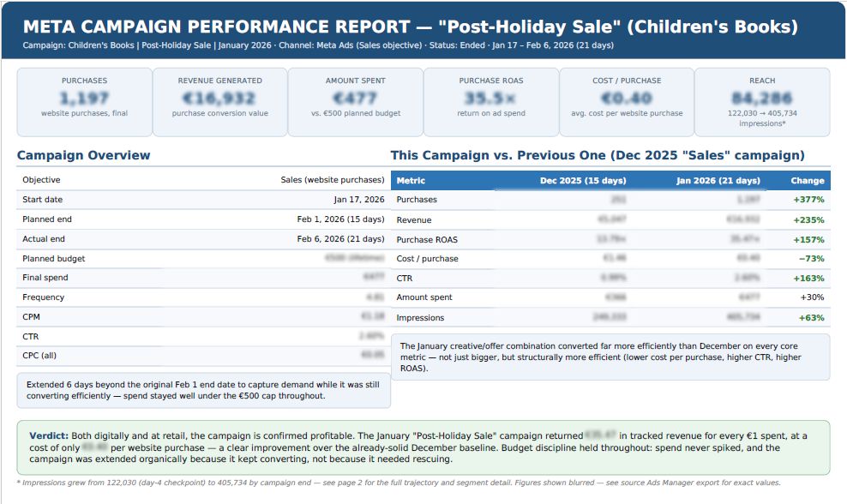Click the note starting "Extended 6 days beyond"
847x504 pixels.
pos(203,390)
